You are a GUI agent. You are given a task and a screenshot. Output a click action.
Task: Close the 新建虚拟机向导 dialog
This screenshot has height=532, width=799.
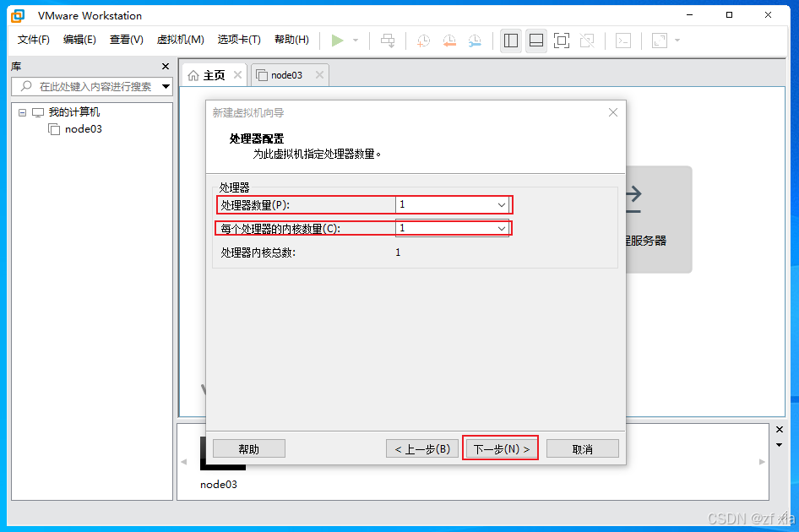[x=613, y=112]
